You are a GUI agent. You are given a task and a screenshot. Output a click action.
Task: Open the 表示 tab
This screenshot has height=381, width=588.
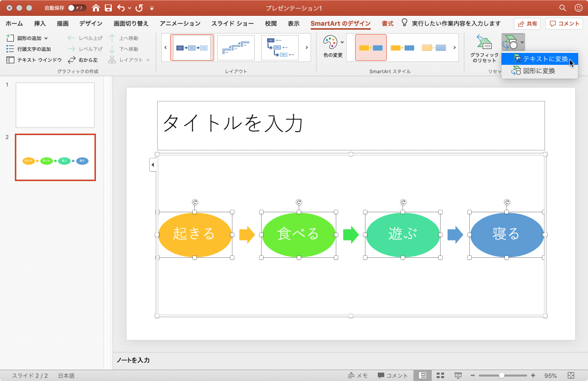click(x=294, y=23)
